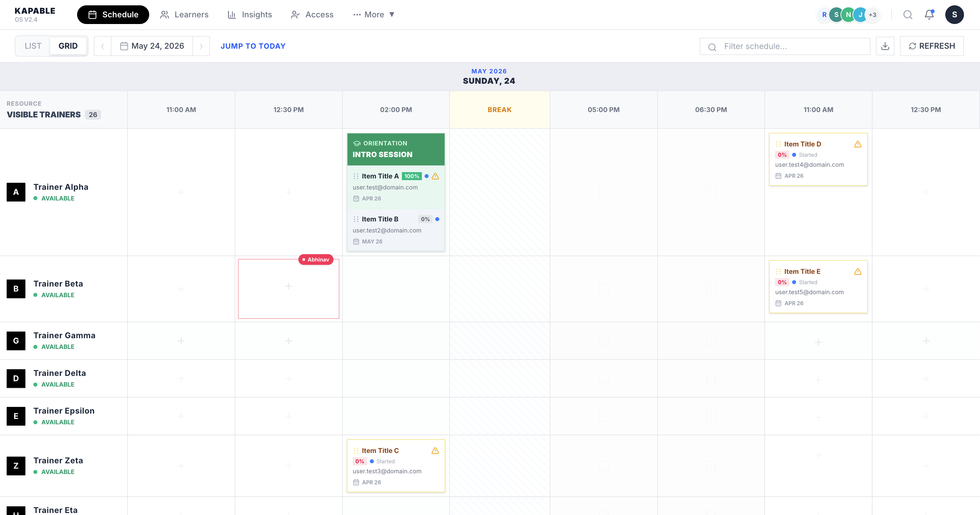Screen dimensions: 980x515
Task: Show the +3 more collaborators
Action: tap(873, 14)
